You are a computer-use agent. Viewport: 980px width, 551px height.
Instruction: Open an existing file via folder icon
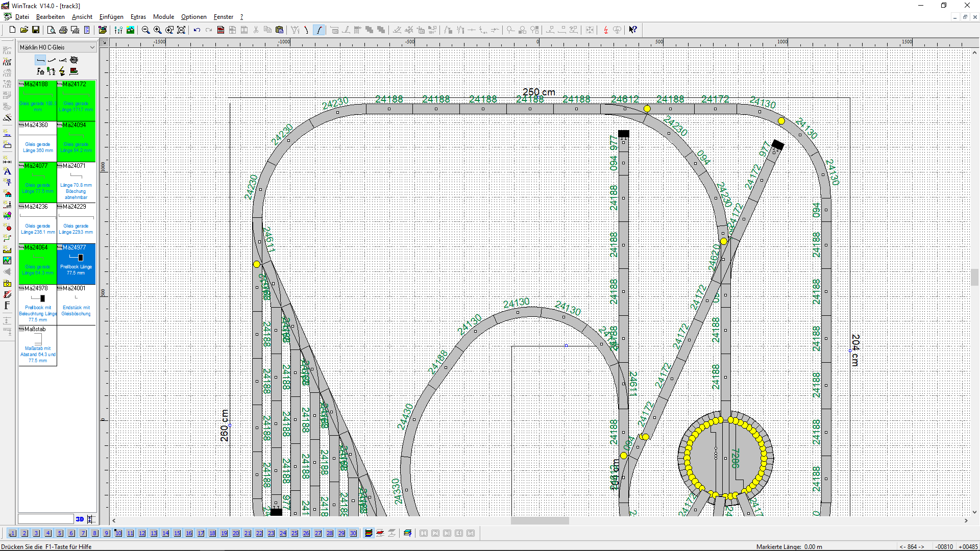[24, 30]
